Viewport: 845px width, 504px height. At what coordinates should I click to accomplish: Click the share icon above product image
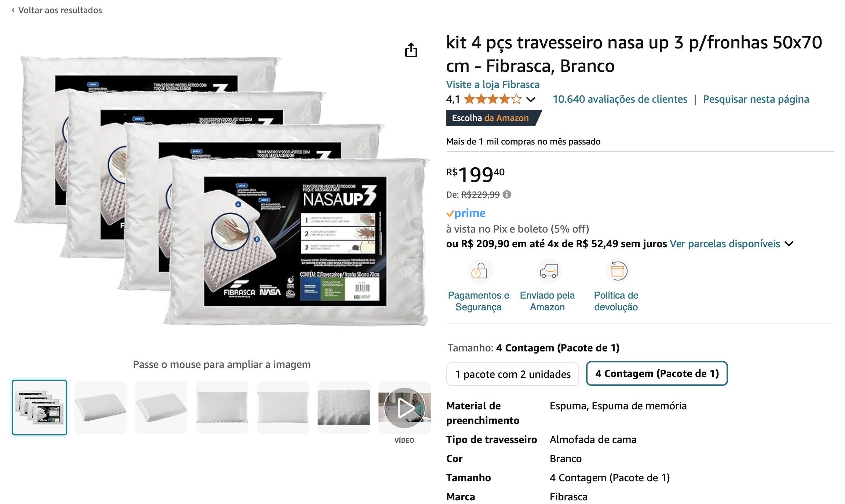click(x=411, y=50)
